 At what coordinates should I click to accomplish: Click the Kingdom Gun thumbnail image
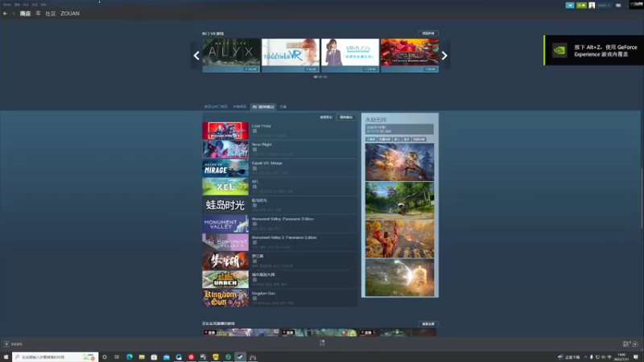pos(225,298)
